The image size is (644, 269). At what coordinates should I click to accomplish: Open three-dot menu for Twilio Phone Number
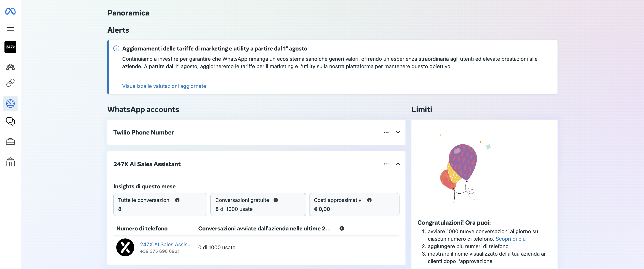(x=386, y=132)
